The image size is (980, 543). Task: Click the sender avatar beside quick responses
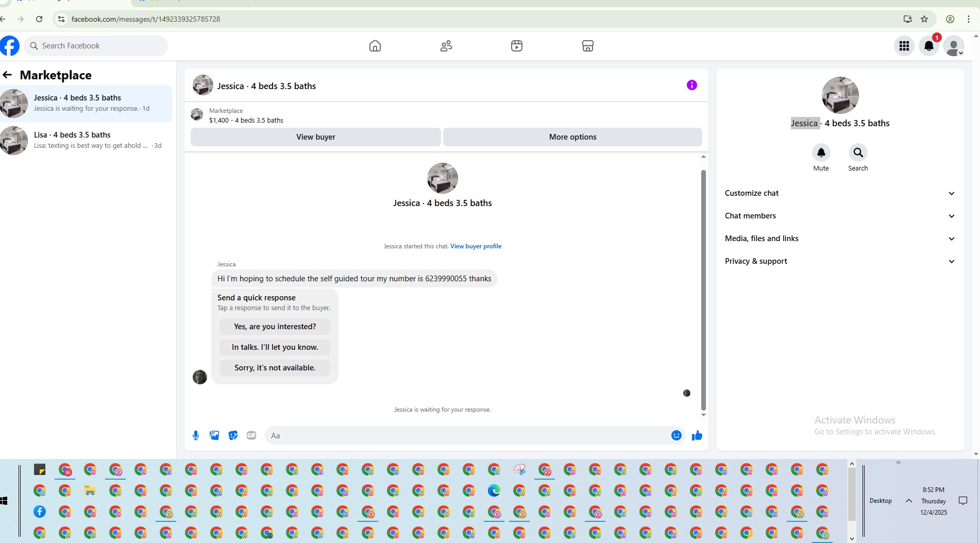coord(200,377)
